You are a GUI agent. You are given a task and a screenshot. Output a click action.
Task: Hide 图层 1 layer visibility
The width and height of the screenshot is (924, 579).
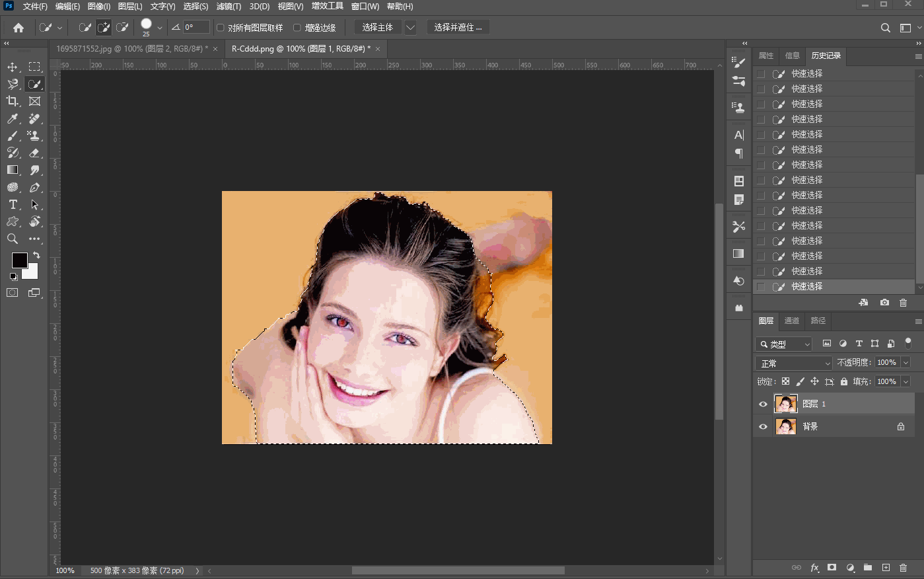(763, 404)
